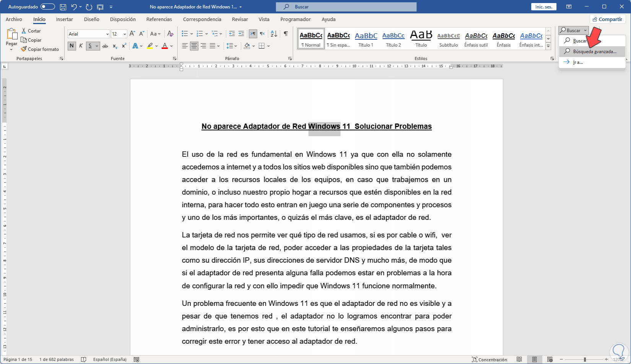Toggle center alignment
Image resolution: width=631 pixels, height=364 pixels.
coord(194,46)
